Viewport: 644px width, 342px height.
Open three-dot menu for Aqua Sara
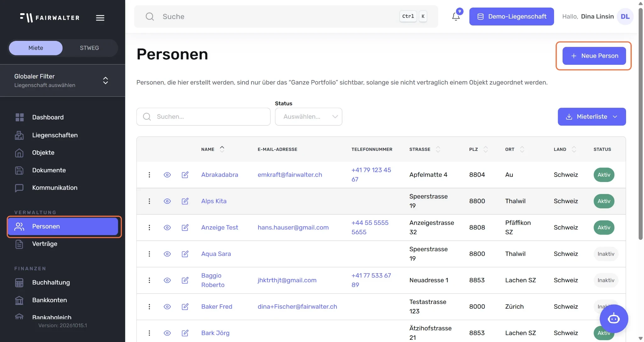tap(149, 254)
